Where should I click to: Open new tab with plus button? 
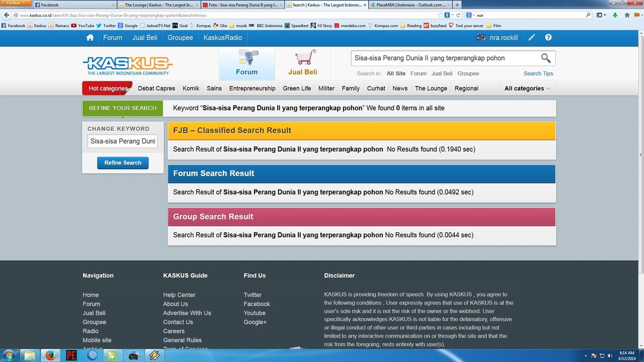(457, 5)
